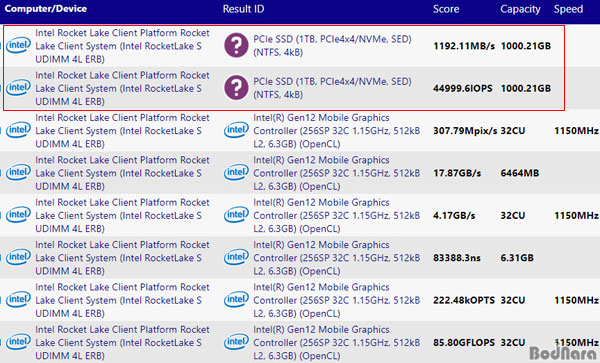This screenshot has height=363, width=600.
Task: Click the Intel result icon in the 17.87GB/s row
Action: coord(236,173)
